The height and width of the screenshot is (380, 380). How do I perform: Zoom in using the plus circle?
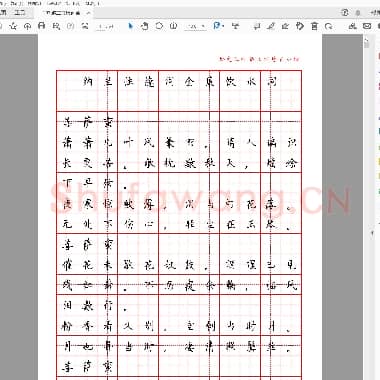point(173,26)
